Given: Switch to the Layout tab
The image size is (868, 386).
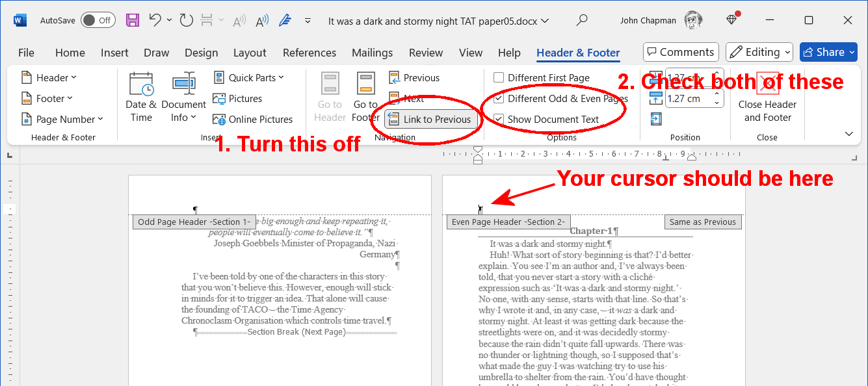Looking at the screenshot, I should point(250,53).
